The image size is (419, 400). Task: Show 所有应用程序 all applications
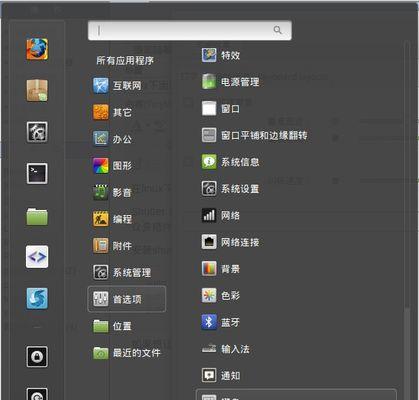click(x=125, y=60)
